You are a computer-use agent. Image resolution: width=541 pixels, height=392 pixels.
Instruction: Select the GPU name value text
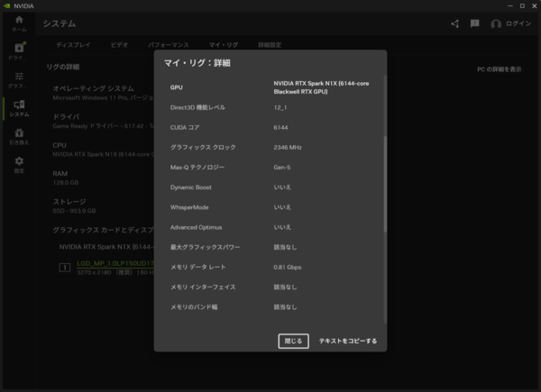(x=321, y=87)
